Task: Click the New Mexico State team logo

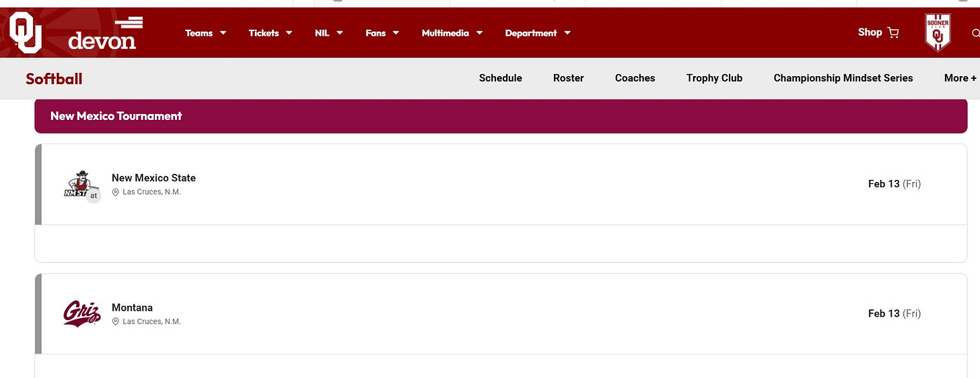Action: pos(80,184)
